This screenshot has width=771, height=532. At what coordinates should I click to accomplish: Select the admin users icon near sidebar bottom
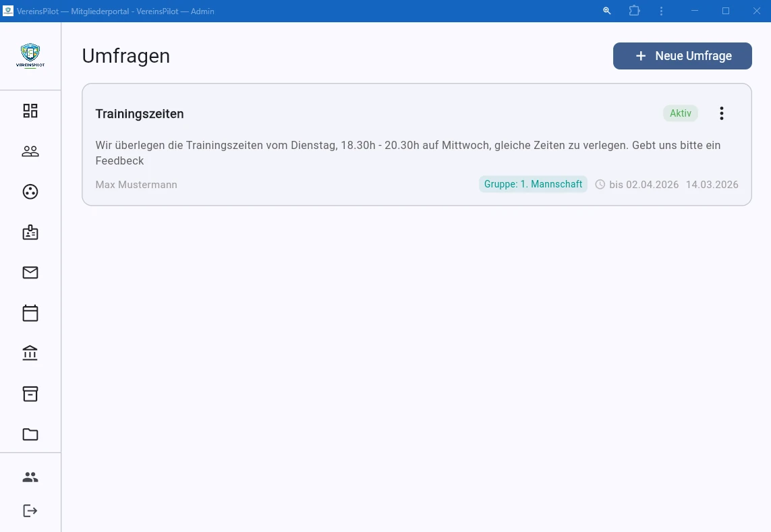[30, 477]
